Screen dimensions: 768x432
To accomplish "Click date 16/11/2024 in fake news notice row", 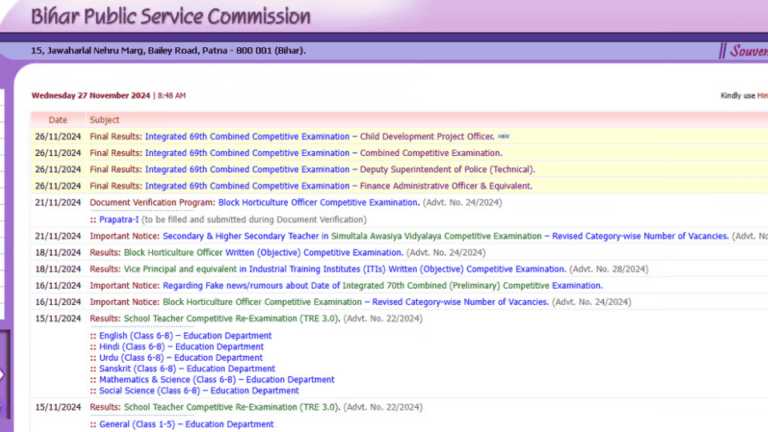I will point(58,286).
